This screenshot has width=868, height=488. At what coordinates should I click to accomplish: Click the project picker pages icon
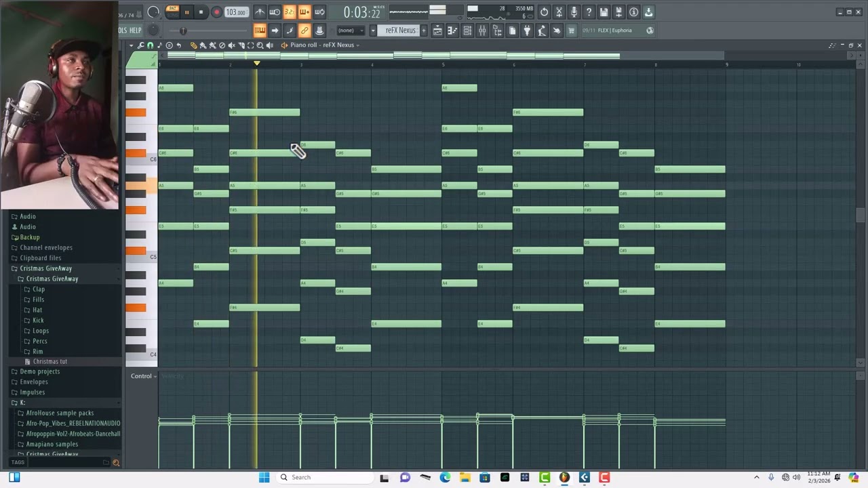pyautogui.click(x=512, y=30)
